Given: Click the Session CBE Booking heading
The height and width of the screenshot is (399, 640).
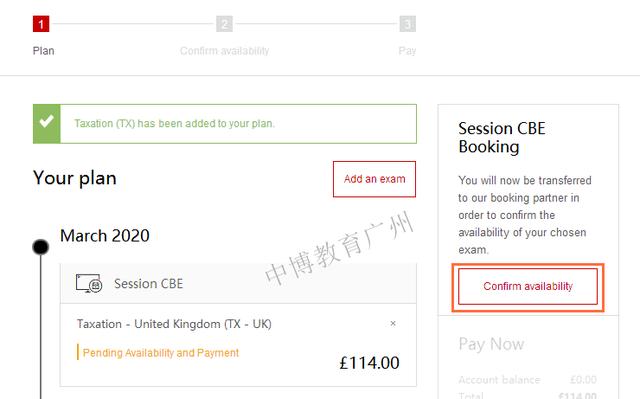Looking at the screenshot, I should tap(502, 137).
